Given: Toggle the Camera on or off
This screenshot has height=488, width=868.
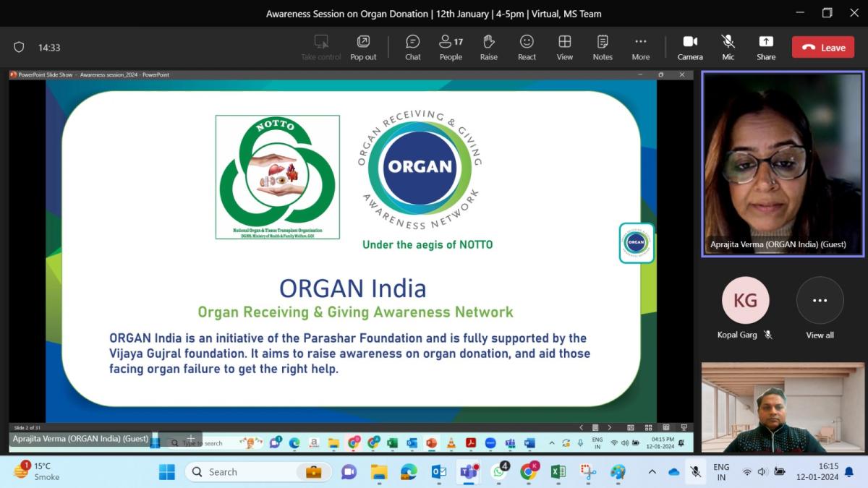Looking at the screenshot, I should click(x=690, y=47).
